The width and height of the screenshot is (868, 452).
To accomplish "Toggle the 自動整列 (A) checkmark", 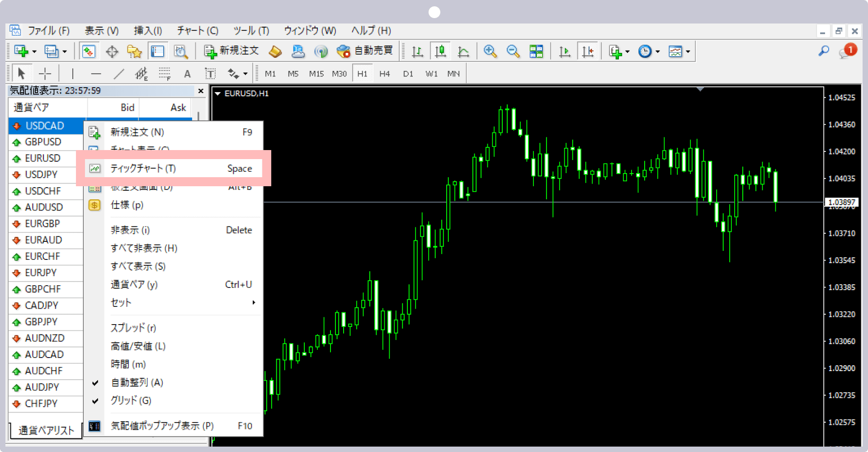I will [95, 383].
